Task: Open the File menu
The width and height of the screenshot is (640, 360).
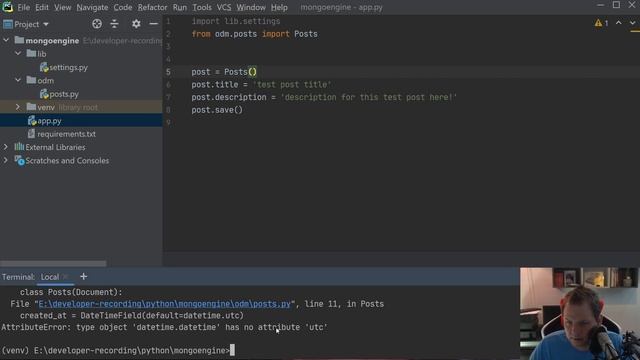Action: [23, 7]
